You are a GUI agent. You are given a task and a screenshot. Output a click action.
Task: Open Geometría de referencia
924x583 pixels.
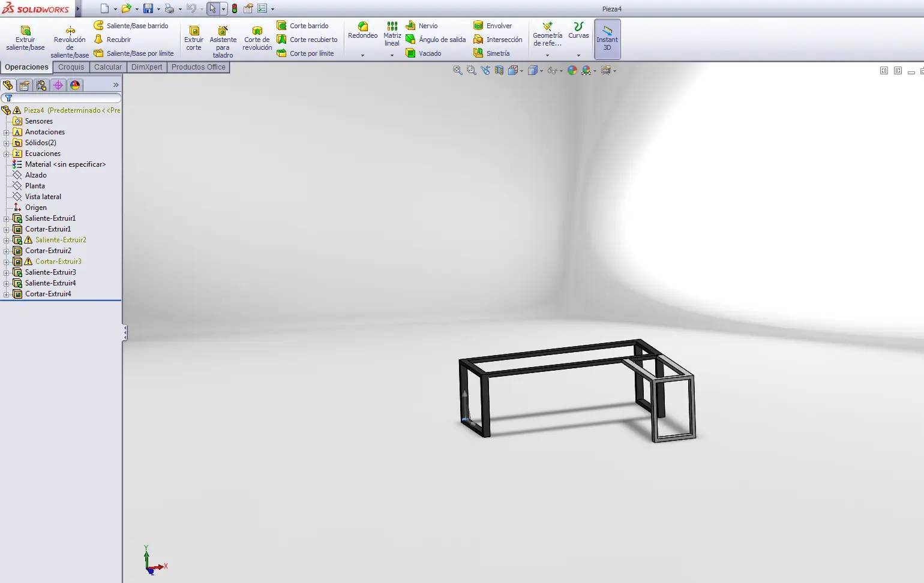point(547,34)
